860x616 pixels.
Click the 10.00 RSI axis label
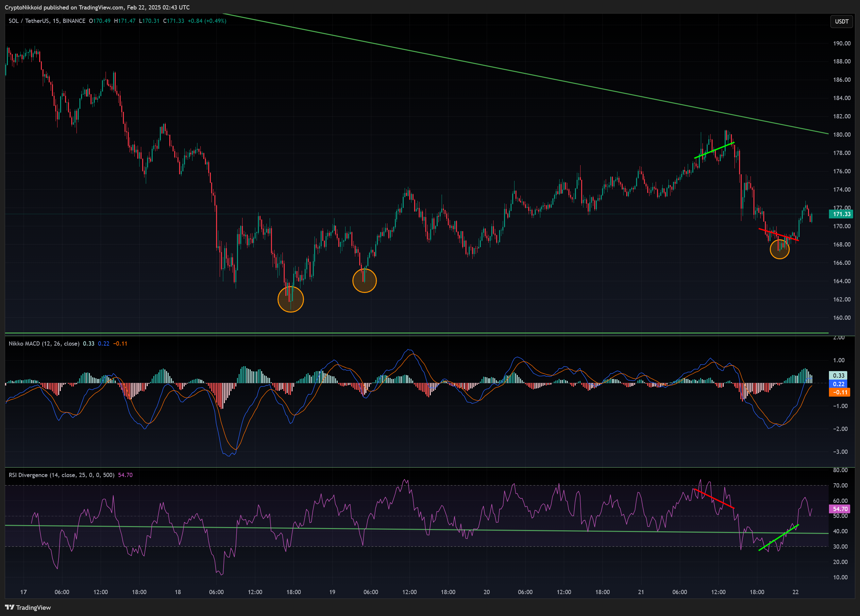(840, 577)
